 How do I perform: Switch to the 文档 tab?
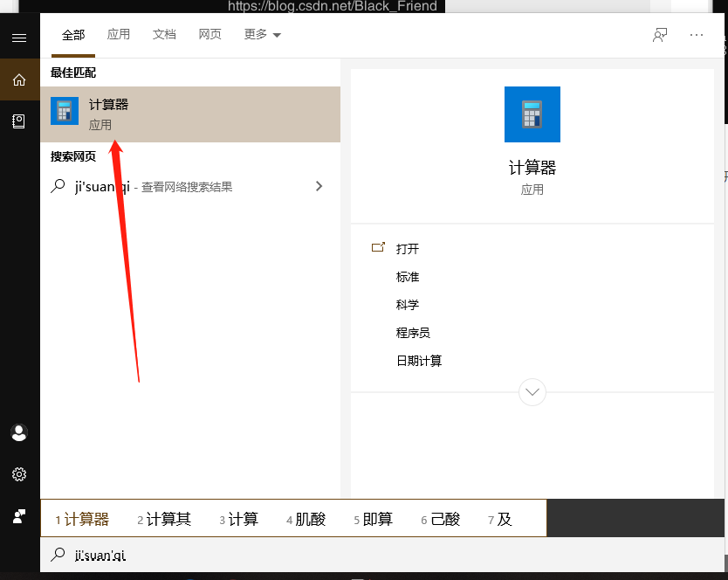tap(164, 34)
